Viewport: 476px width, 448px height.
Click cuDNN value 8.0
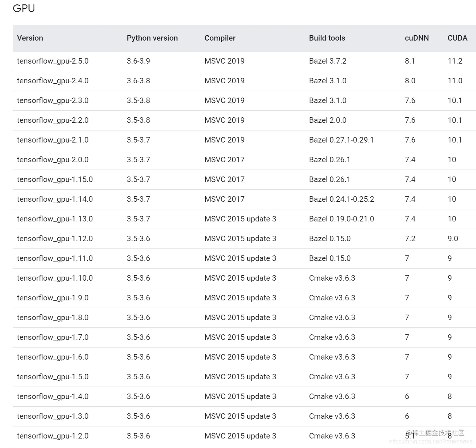tap(410, 81)
